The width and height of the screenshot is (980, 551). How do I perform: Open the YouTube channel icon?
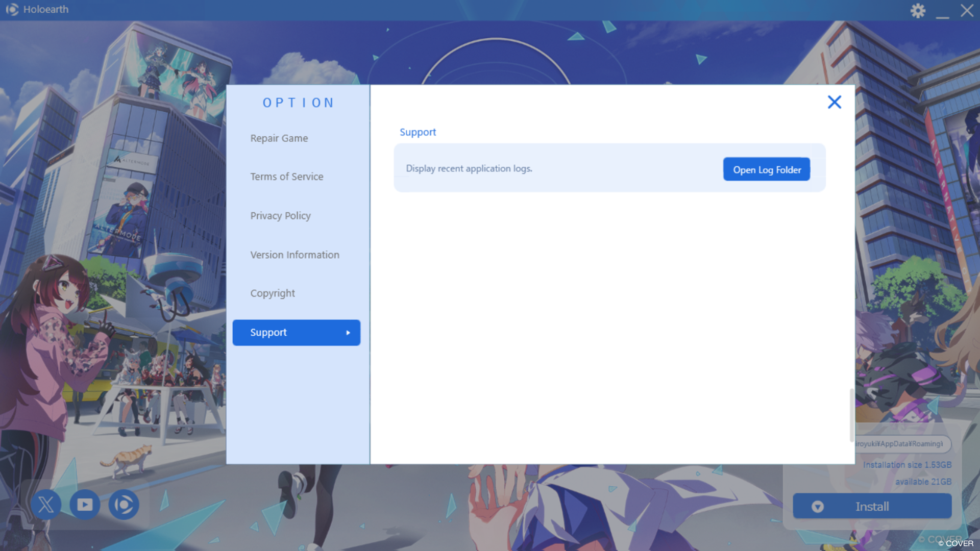click(x=85, y=505)
